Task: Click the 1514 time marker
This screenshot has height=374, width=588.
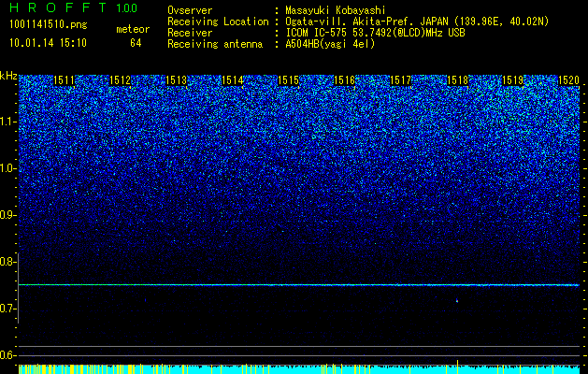Action: click(x=233, y=80)
